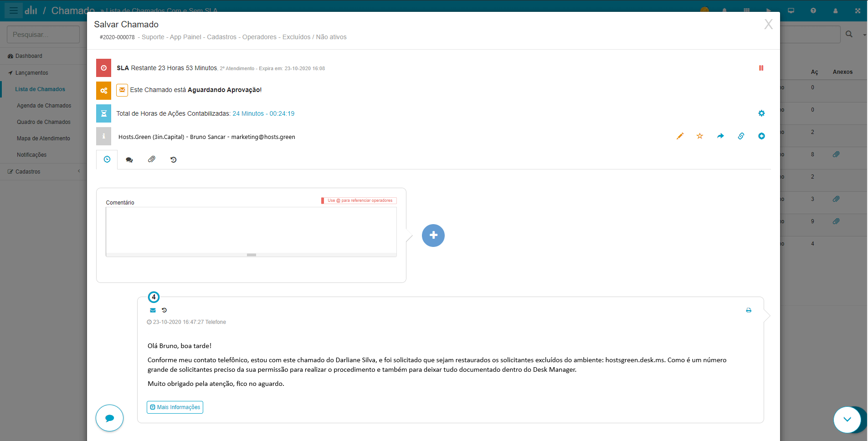Open the history tab in the ticket
Screen dimensions: 868x441
(x=174, y=160)
